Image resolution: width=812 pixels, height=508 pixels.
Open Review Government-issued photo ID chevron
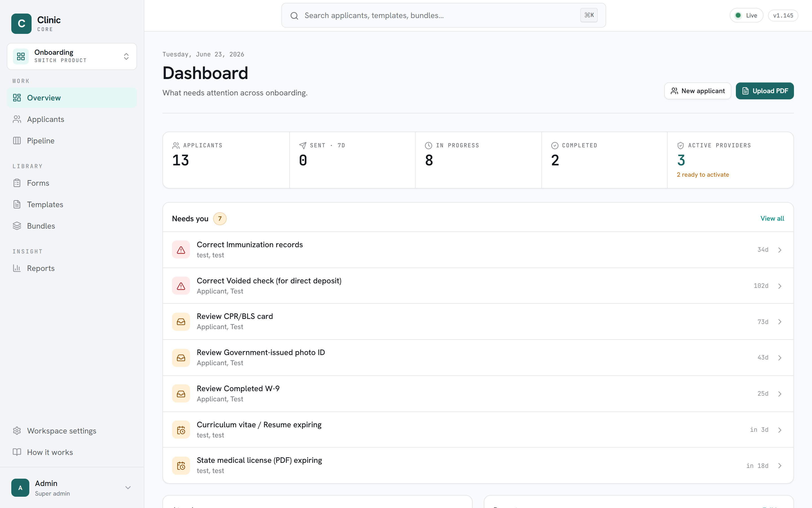coord(780,358)
